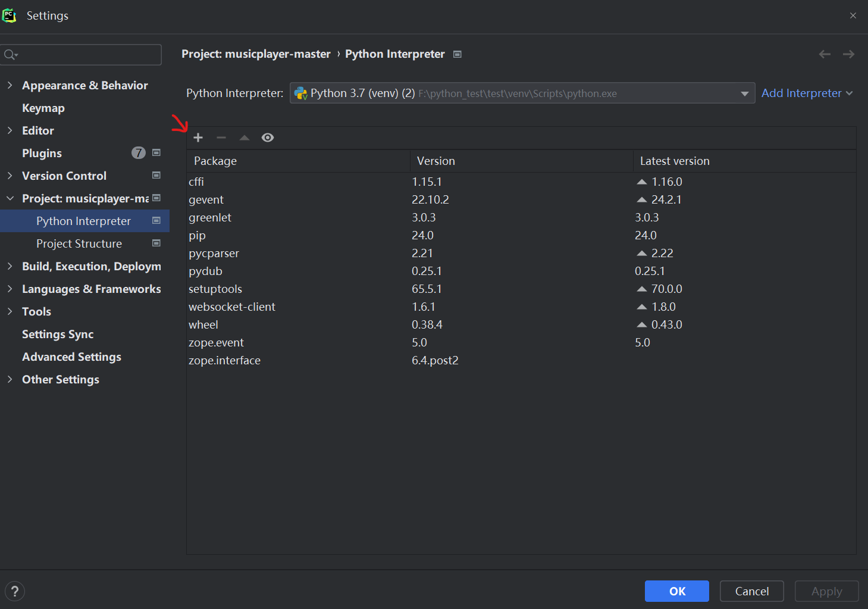This screenshot has width=868, height=609.
Task: Click Version column header
Action: (522, 161)
